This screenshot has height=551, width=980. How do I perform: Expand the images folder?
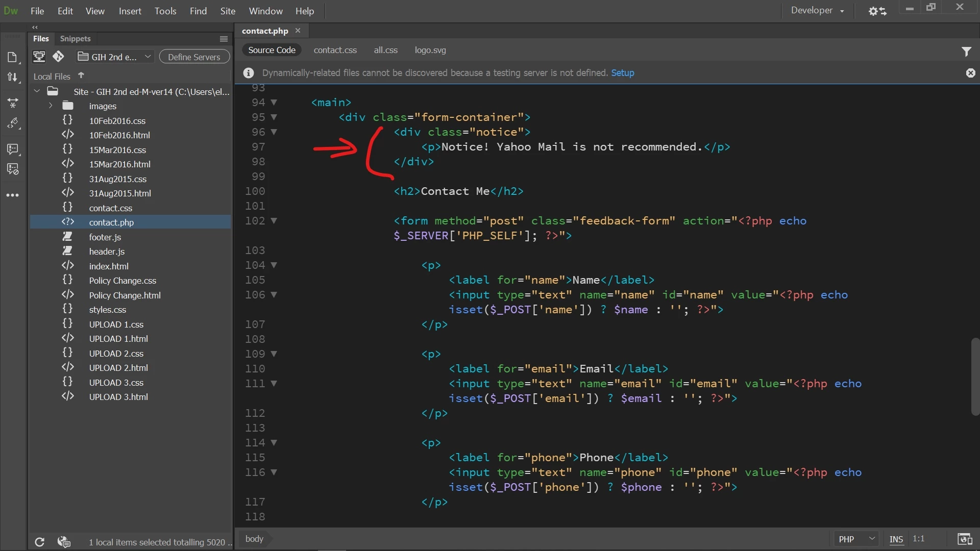click(51, 106)
